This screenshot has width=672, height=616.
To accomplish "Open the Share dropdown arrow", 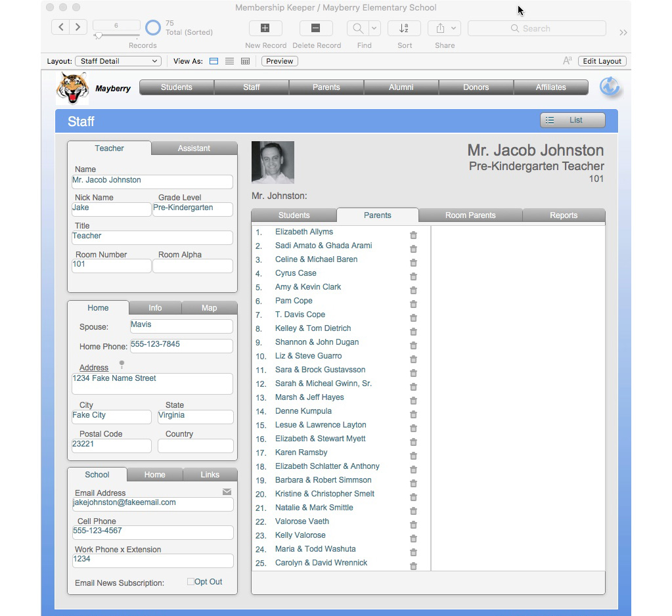I will (453, 28).
